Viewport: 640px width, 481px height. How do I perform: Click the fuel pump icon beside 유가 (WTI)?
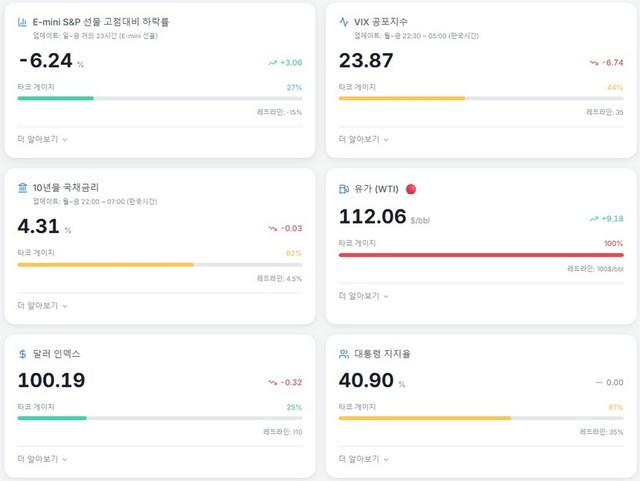(x=344, y=188)
